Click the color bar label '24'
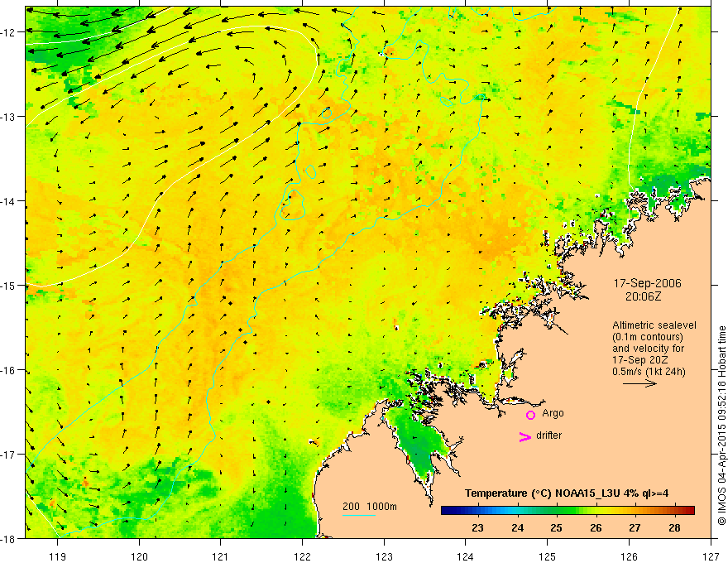 coord(517,527)
